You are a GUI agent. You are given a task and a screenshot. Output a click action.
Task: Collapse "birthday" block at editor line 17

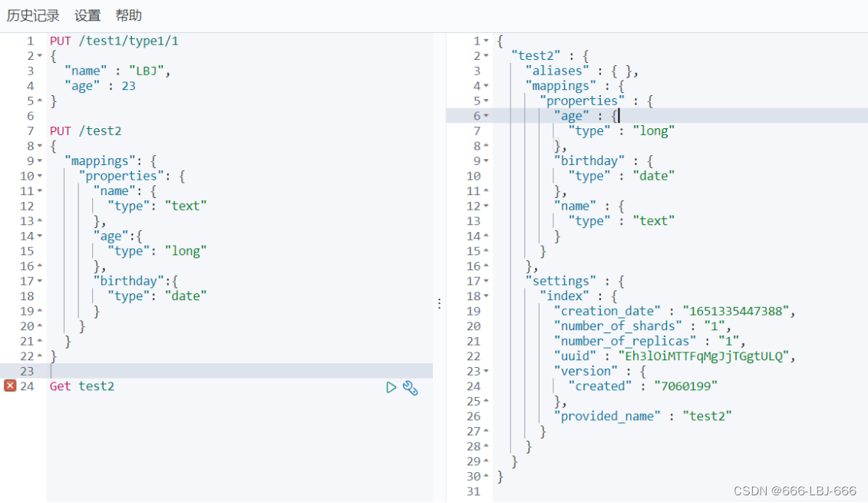(40, 281)
